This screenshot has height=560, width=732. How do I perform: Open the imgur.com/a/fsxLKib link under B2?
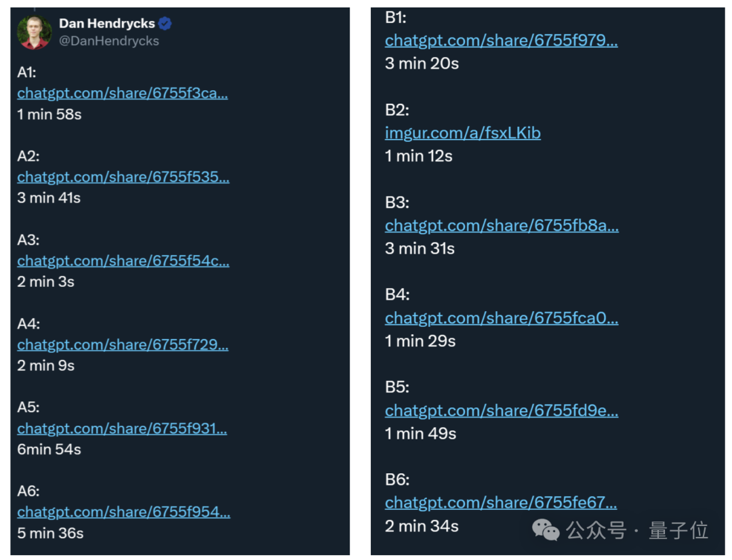[462, 133]
